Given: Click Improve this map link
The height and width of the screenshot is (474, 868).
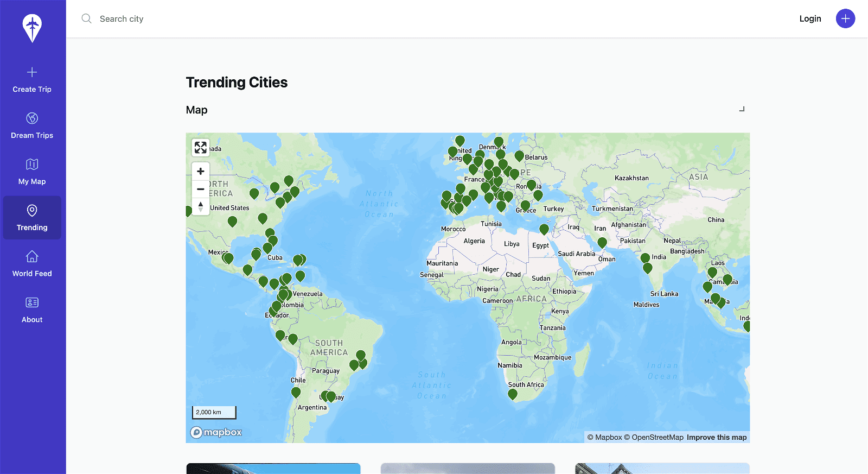Looking at the screenshot, I should [x=717, y=438].
